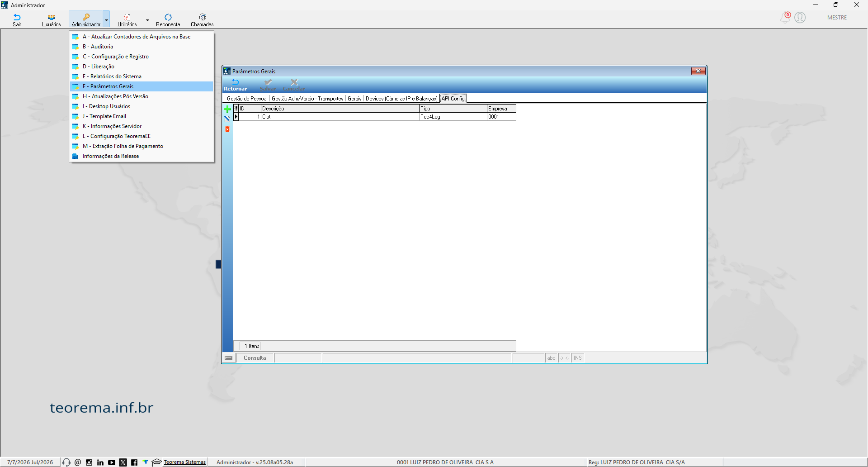Image resolution: width=868 pixels, height=467 pixels.
Task: Click the Consulta status panel
Action: (255, 358)
